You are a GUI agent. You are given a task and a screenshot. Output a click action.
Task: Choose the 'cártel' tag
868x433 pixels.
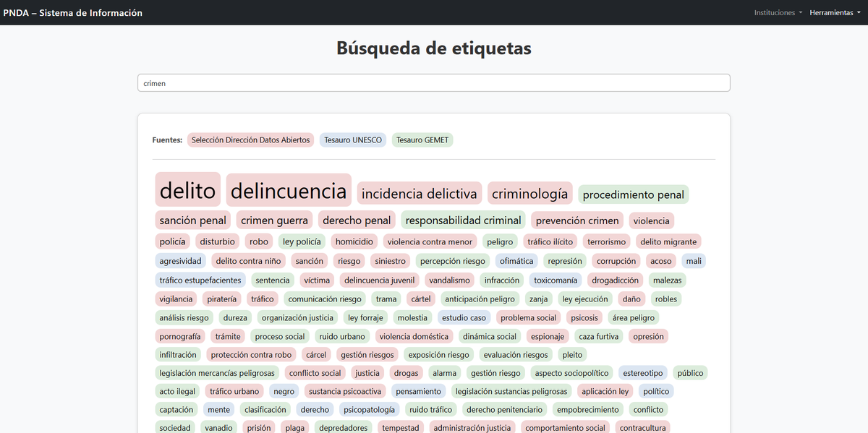pyautogui.click(x=421, y=299)
